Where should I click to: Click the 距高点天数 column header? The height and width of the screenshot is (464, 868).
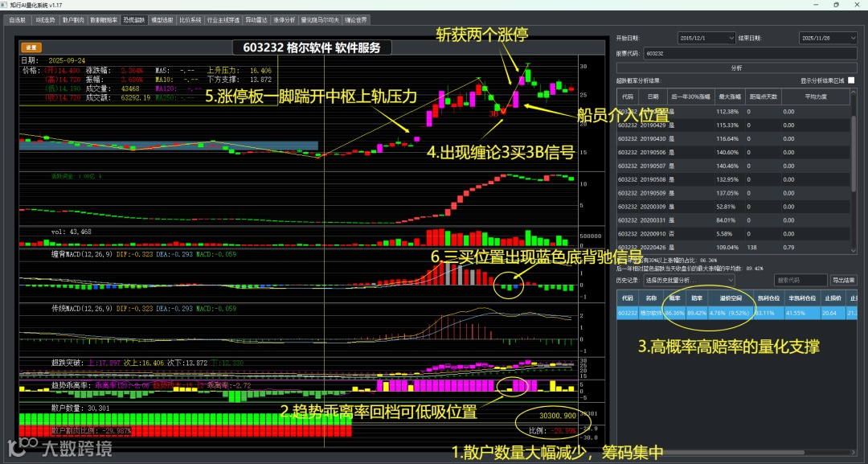[764, 96]
